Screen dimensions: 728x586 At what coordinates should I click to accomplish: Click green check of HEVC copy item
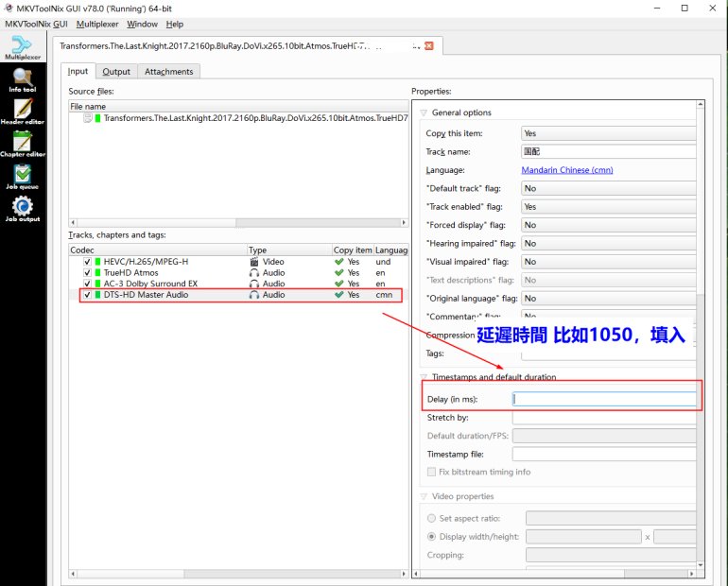tap(338, 262)
